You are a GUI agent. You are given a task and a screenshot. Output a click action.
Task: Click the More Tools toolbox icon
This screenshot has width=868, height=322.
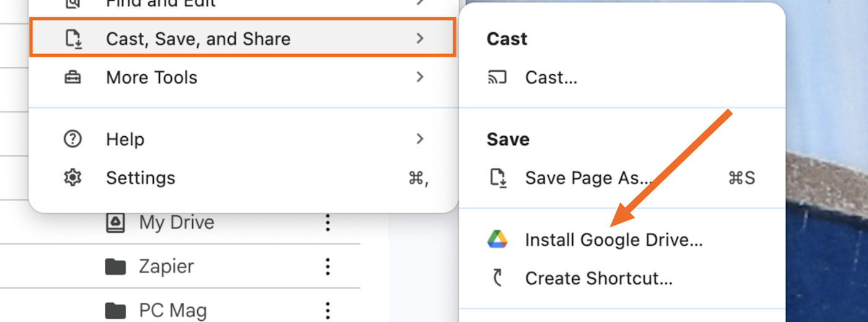point(73,77)
